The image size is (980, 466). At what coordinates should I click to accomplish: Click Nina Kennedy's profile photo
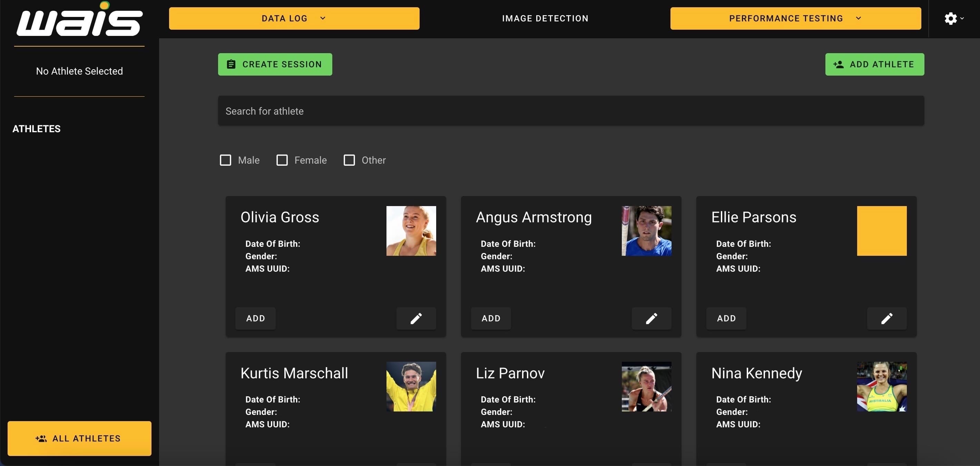pos(881,387)
